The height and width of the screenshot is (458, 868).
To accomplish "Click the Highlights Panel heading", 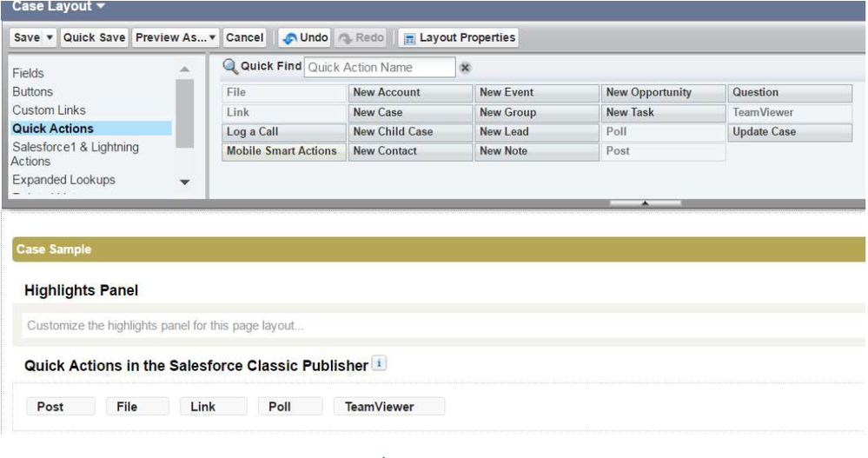I will (x=81, y=290).
